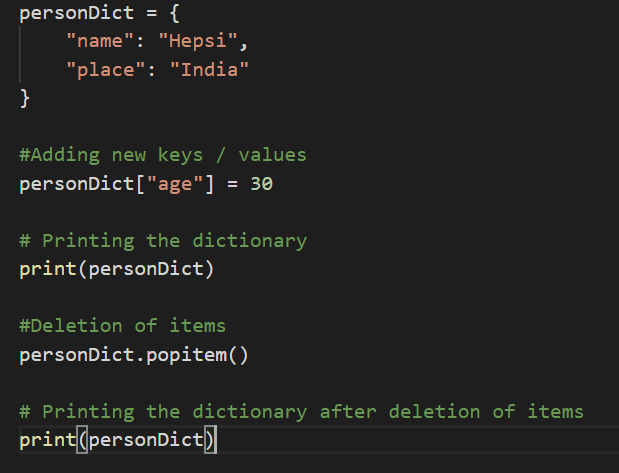Click the number 30 value
The image size is (619, 473).
[x=262, y=184]
